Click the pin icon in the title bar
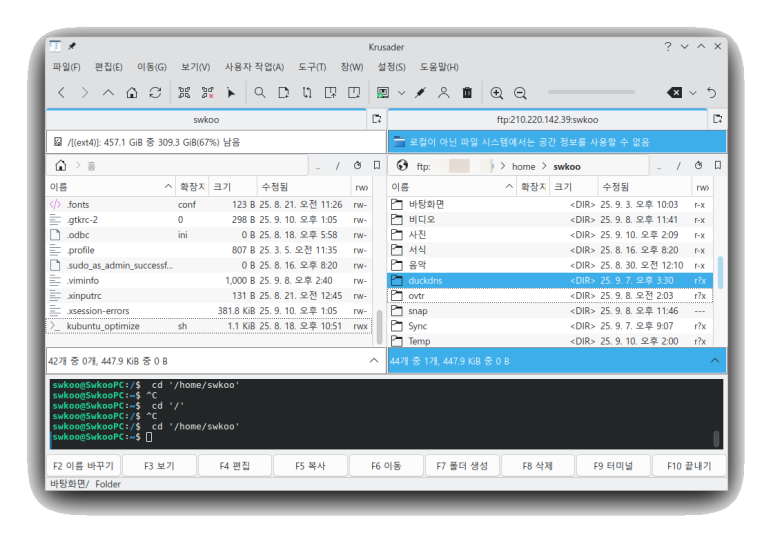The height and width of the screenshot is (544, 773). point(72,46)
